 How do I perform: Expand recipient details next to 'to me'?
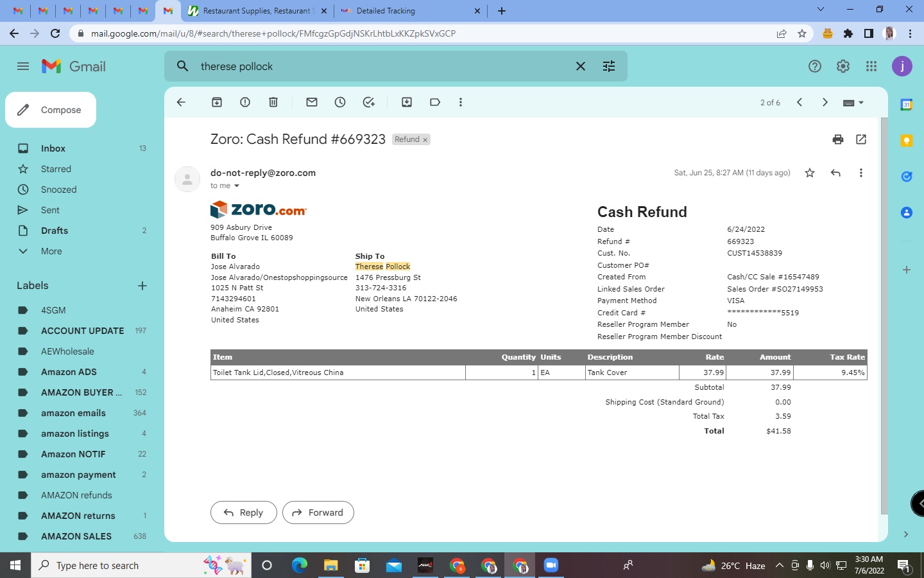(237, 186)
